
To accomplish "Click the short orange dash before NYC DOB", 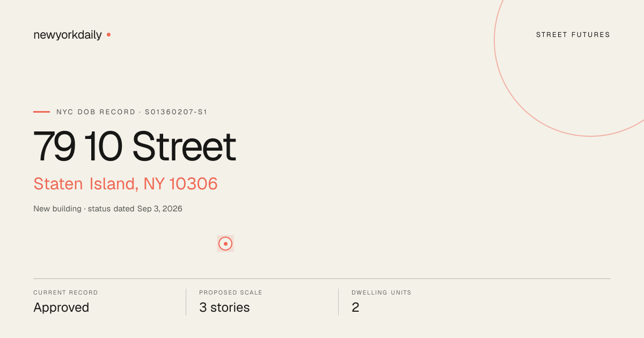I will point(41,112).
